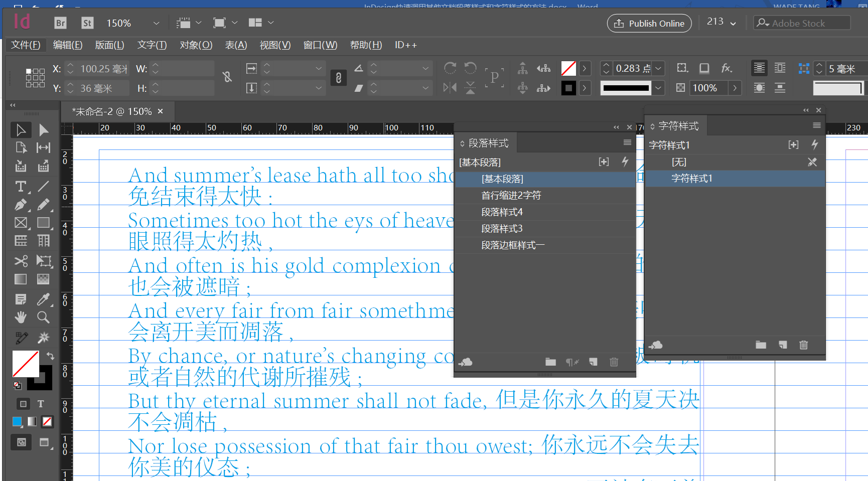This screenshot has width=868, height=481.
Task: Create a new style group folder
Action: tap(550, 362)
